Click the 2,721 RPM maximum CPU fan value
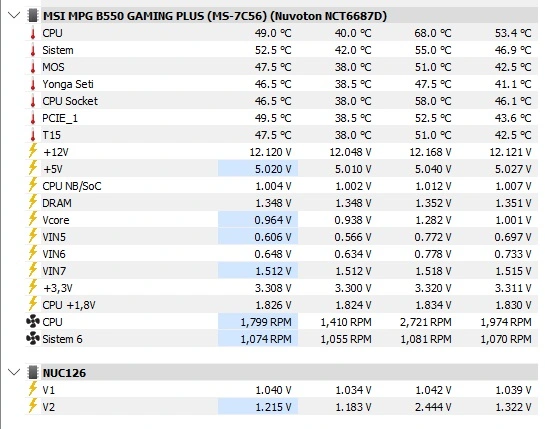Screen dimensions: 545x429 [x=426, y=322]
